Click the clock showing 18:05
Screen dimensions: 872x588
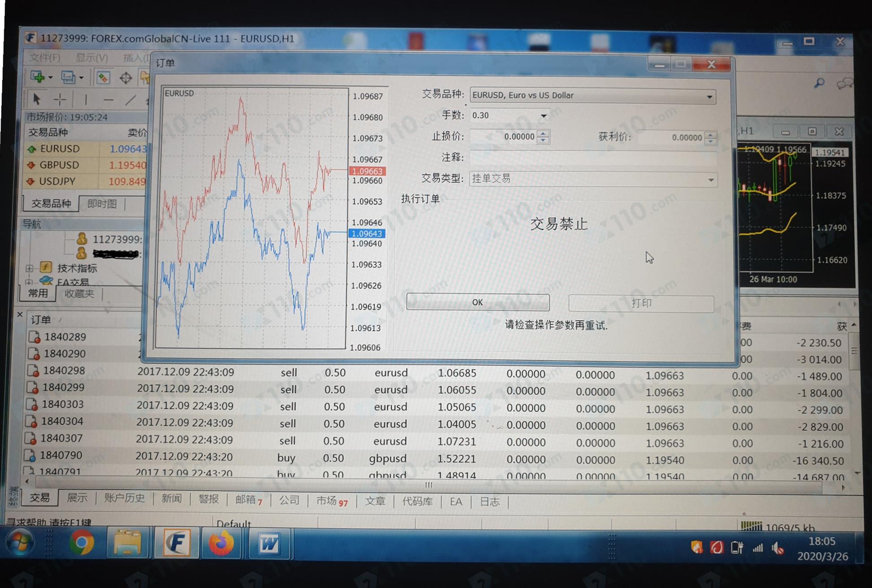pos(822,541)
